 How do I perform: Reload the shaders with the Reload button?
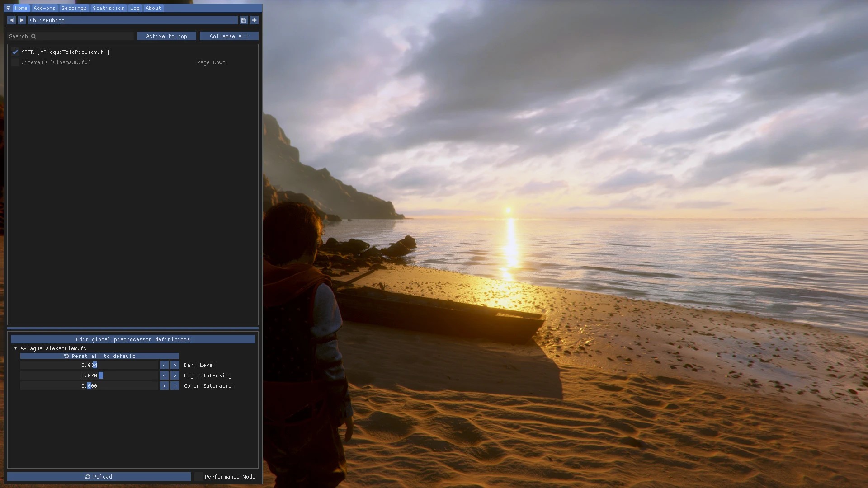click(x=99, y=477)
